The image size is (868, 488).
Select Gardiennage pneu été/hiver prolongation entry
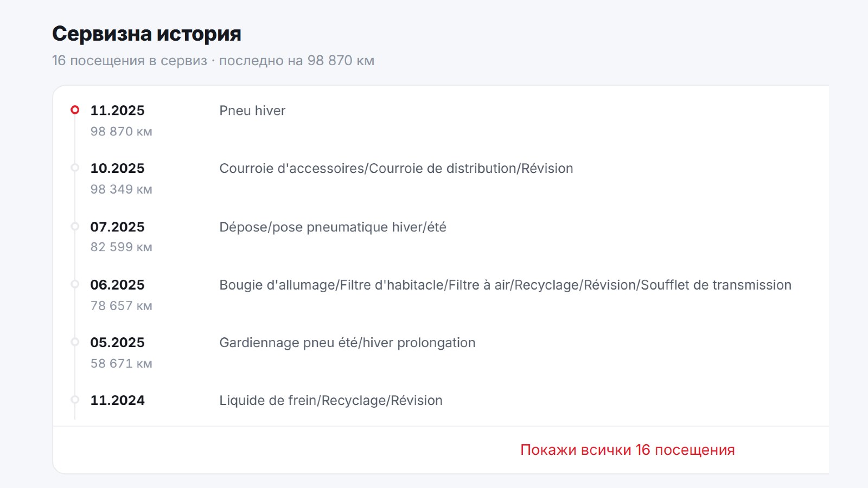(347, 343)
